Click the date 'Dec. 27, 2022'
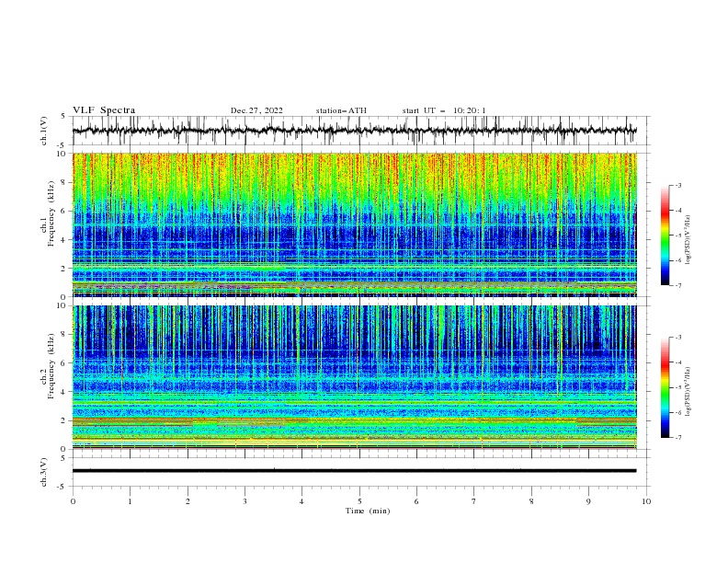This screenshot has height=563, width=728. 256,110
